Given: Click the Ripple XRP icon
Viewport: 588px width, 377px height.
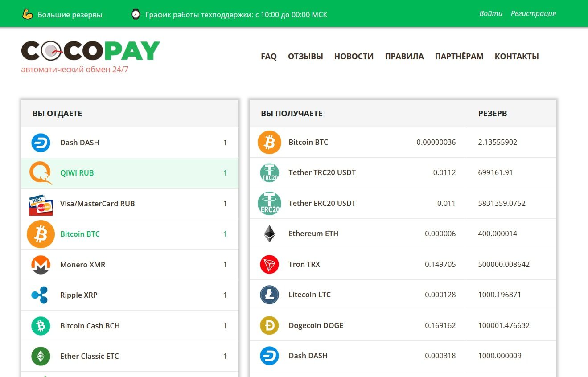Looking at the screenshot, I should coord(40,295).
